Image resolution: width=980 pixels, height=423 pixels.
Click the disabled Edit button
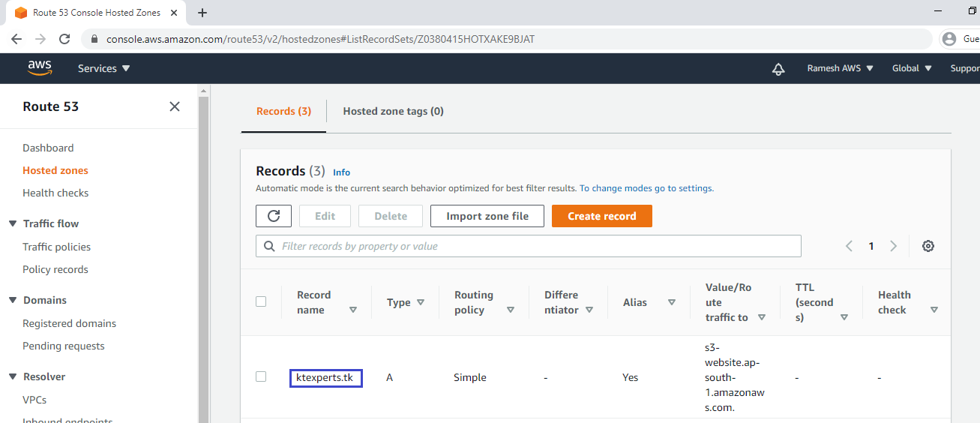[x=325, y=216]
